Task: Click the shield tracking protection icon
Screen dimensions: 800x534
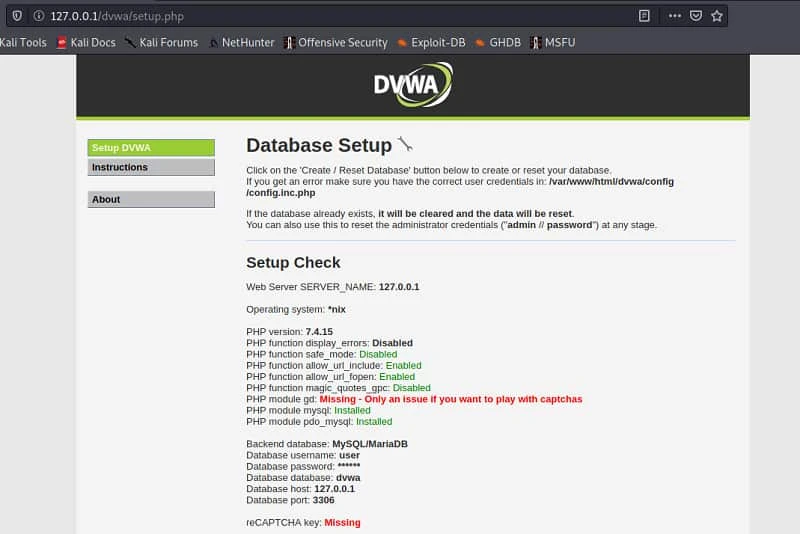Action: coord(17,16)
